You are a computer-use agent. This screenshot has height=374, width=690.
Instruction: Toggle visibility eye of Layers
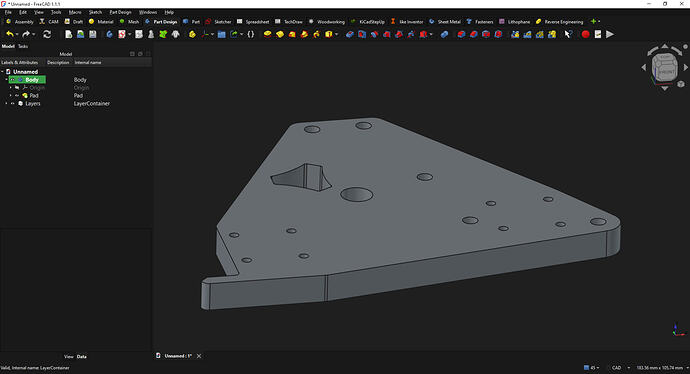pyautogui.click(x=13, y=103)
